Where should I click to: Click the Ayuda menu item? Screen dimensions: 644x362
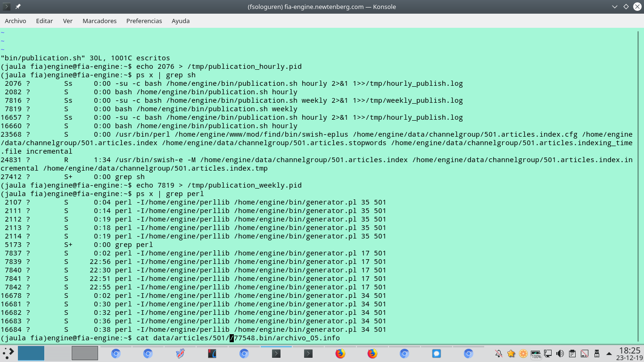pyautogui.click(x=181, y=21)
